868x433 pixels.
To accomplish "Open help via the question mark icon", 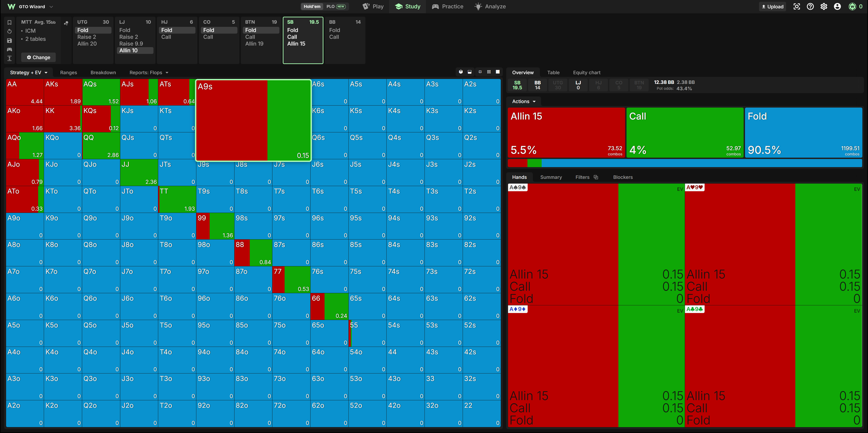I will (x=810, y=6).
